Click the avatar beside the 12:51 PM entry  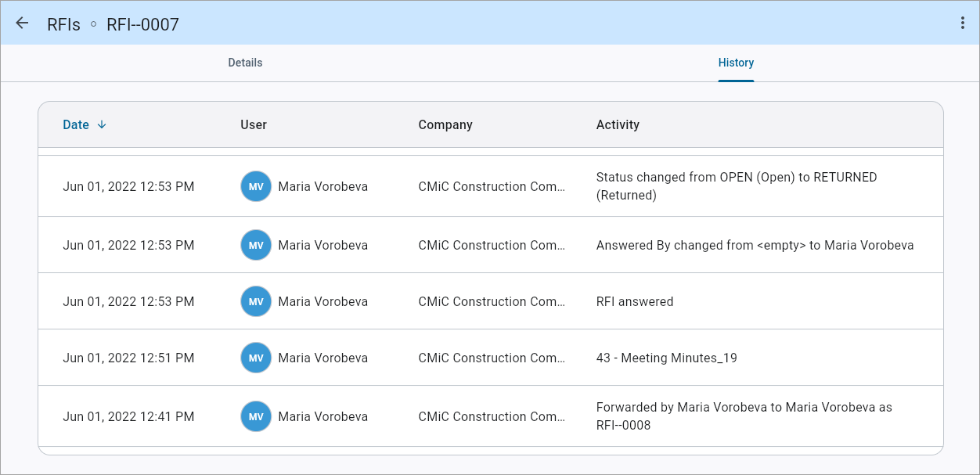pyautogui.click(x=255, y=358)
